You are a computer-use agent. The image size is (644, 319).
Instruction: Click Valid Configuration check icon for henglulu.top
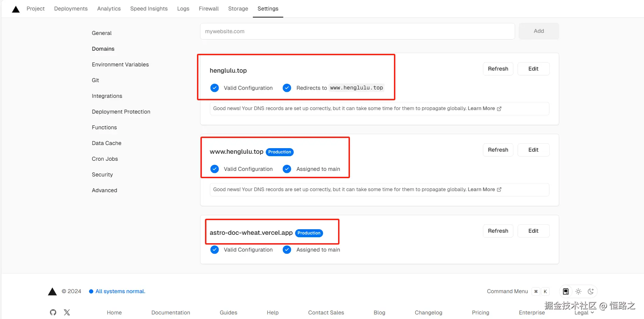pyautogui.click(x=215, y=88)
